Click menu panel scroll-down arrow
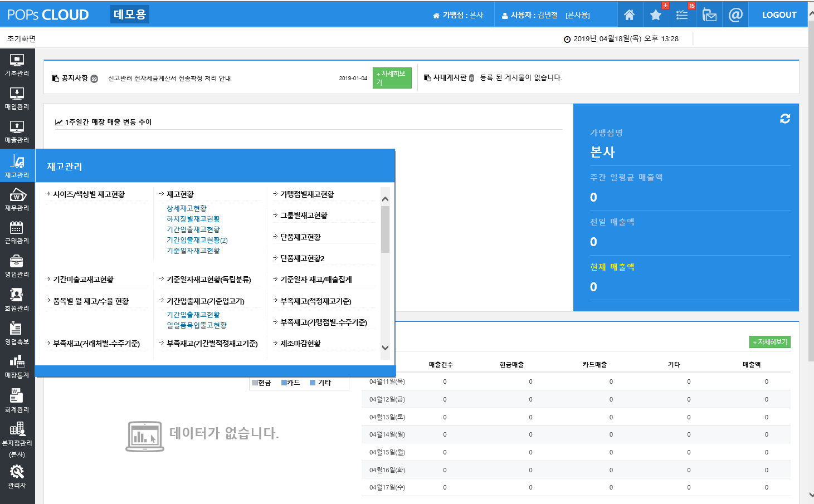This screenshot has width=814, height=504. point(385,348)
